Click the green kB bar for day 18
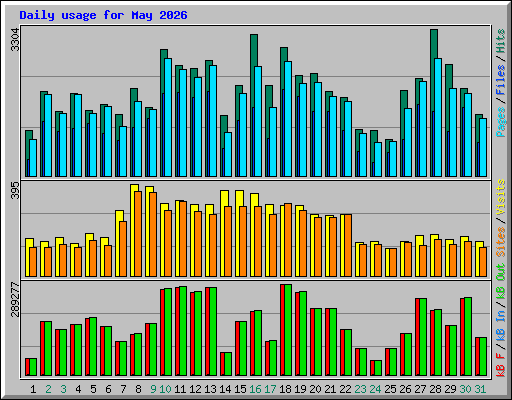 288,330
